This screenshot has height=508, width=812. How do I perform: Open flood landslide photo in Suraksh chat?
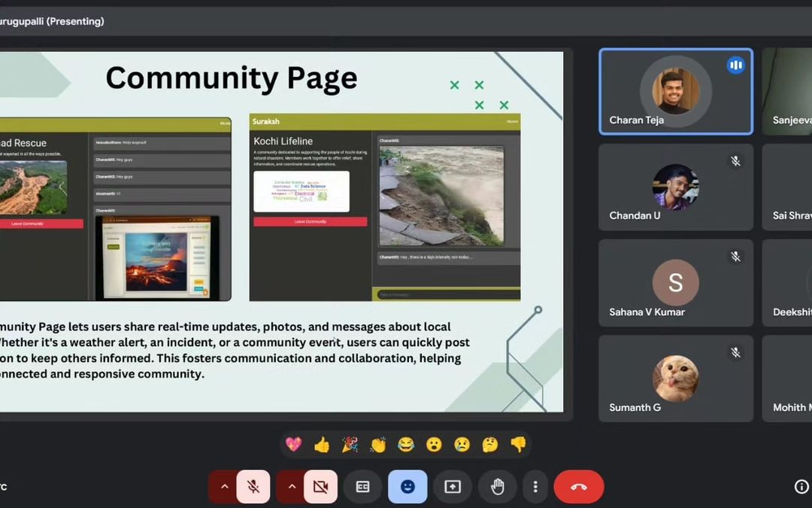point(441,196)
